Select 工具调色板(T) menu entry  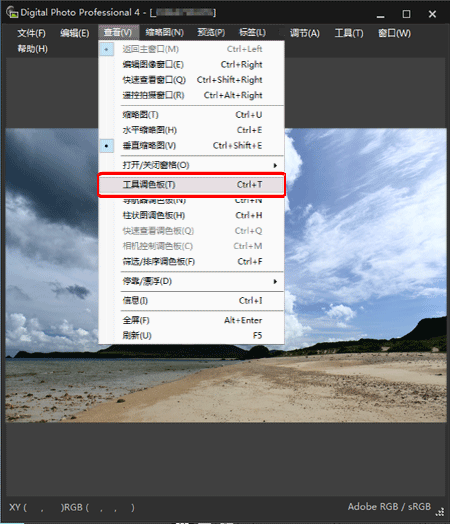(191, 184)
